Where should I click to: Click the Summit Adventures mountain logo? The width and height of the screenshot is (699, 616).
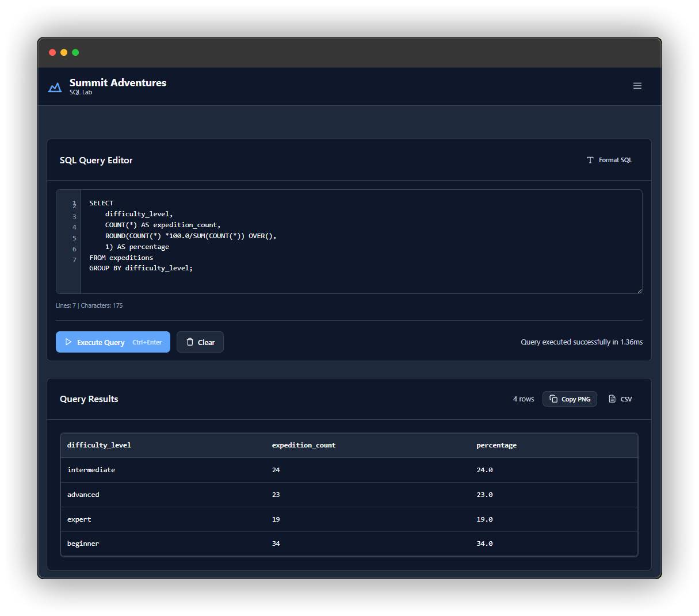click(x=55, y=87)
